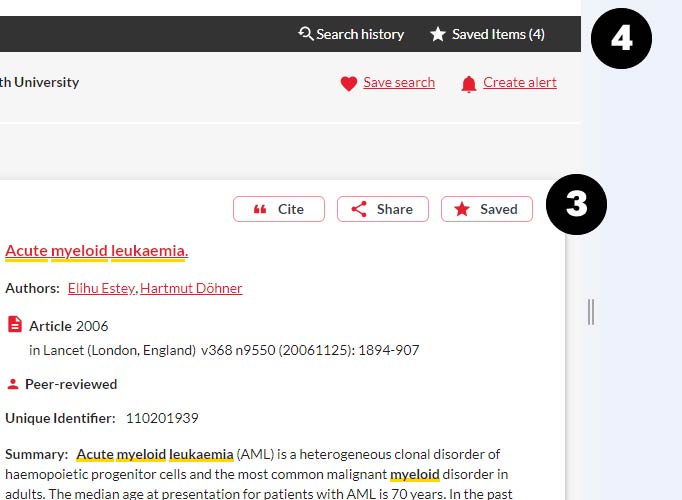
Task: Open the Acute myeloid leukaemia title link
Action: 96,250
